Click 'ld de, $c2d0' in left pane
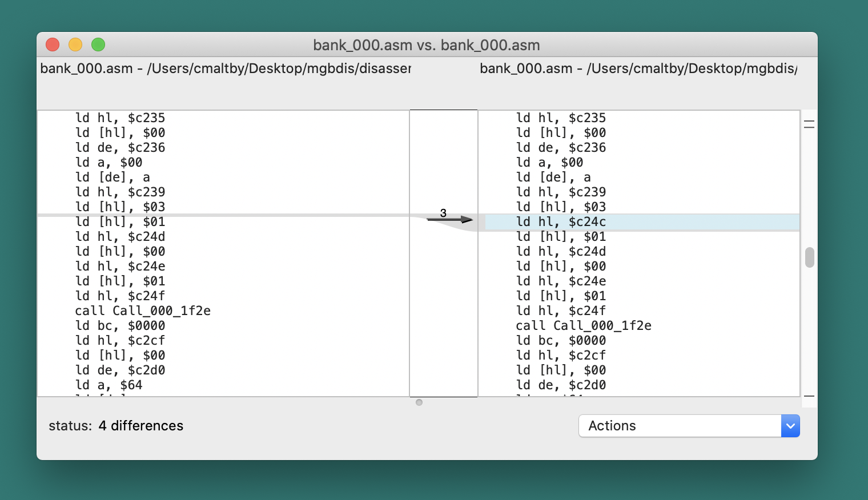868x500 pixels. (120, 370)
